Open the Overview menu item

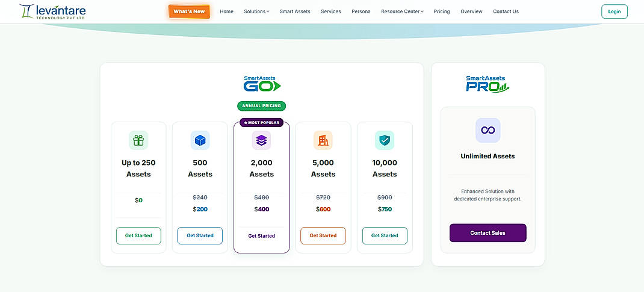[471, 11]
